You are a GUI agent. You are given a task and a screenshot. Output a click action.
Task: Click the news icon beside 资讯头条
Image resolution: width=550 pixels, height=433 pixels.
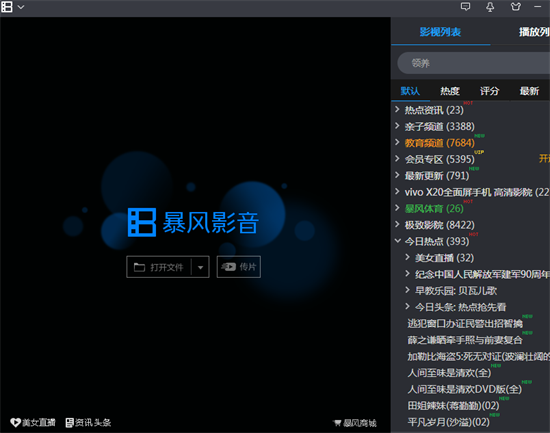pyautogui.click(x=69, y=422)
